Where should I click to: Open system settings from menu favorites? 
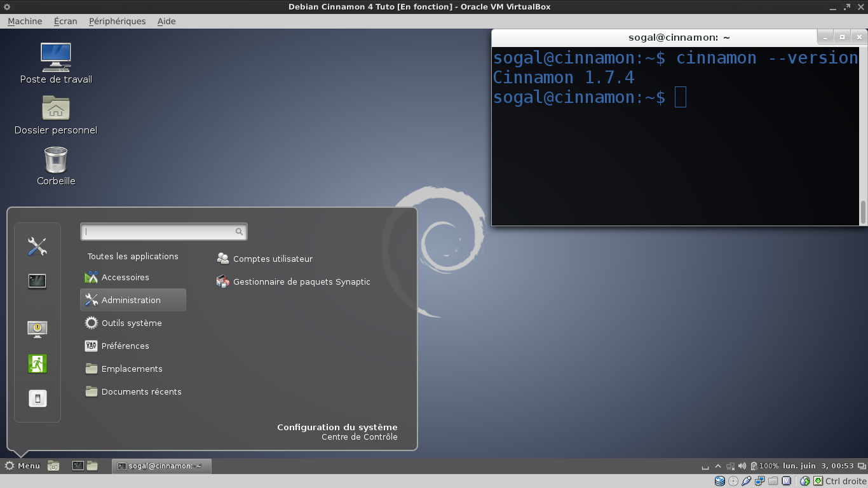[37, 247]
